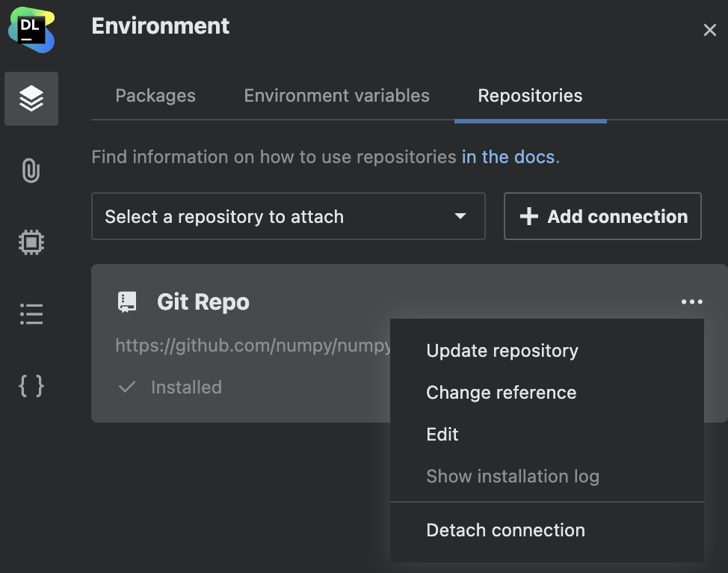This screenshot has width=728, height=573.
Task: Select the Environment layers icon in sidebar
Action: 31,98
